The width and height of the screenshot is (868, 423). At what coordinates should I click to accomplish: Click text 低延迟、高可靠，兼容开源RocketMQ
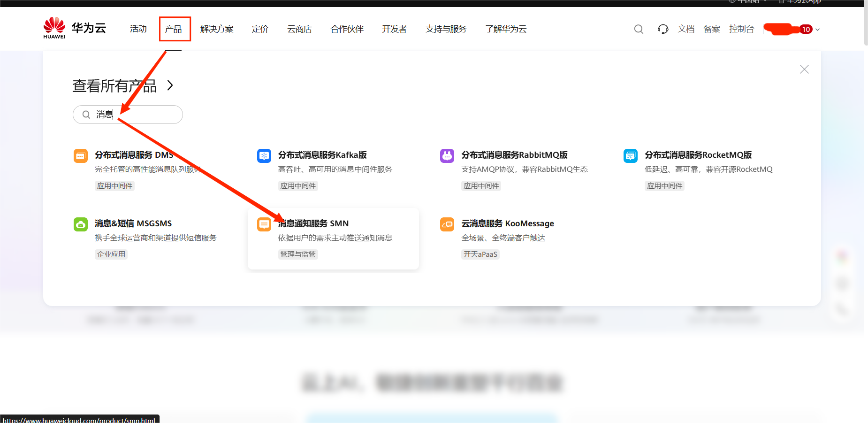[x=708, y=169]
